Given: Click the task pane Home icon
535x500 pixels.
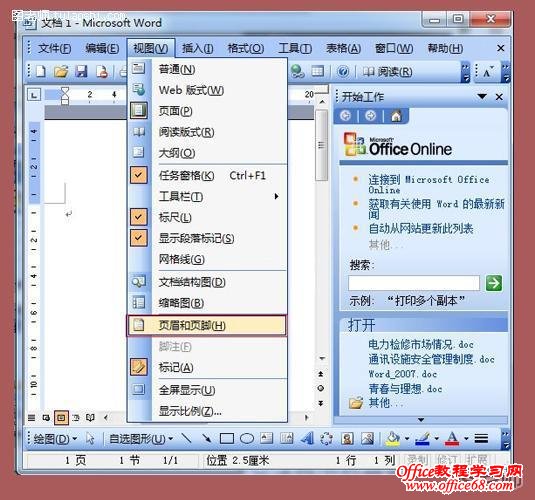Looking at the screenshot, I should coord(396,116).
